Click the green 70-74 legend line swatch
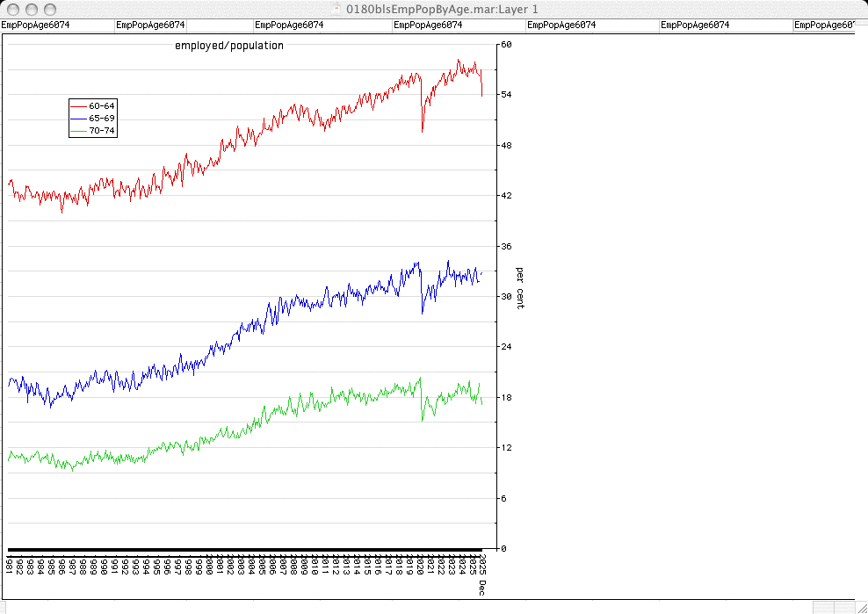Viewport: 868px width, 614px height. pyautogui.click(x=79, y=130)
